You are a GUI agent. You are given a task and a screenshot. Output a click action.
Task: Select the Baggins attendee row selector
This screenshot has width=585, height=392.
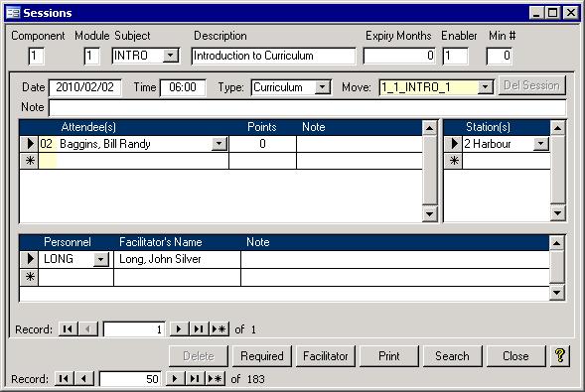pyautogui.click(x=29, y=144)
